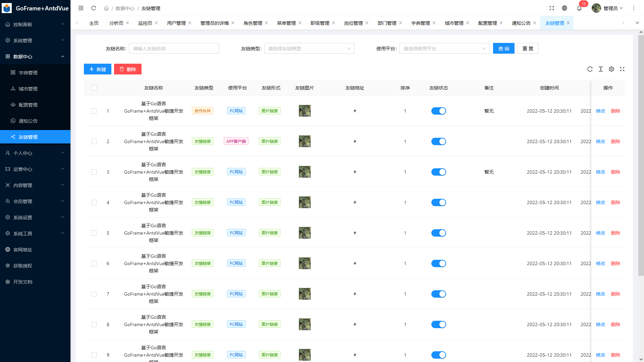Open 字典管理 in the sidebar

point(28,73)
